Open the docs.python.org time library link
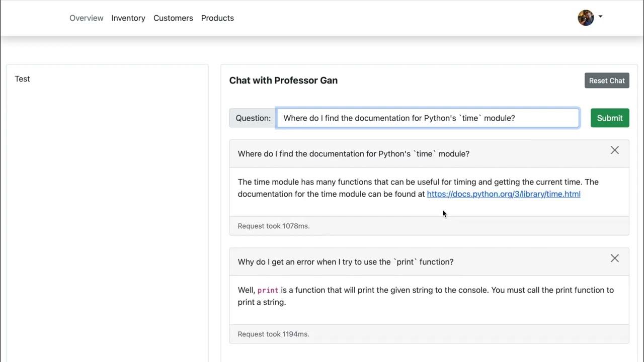Viewport: 644px width, 362px height. click(x=504, y=194)
